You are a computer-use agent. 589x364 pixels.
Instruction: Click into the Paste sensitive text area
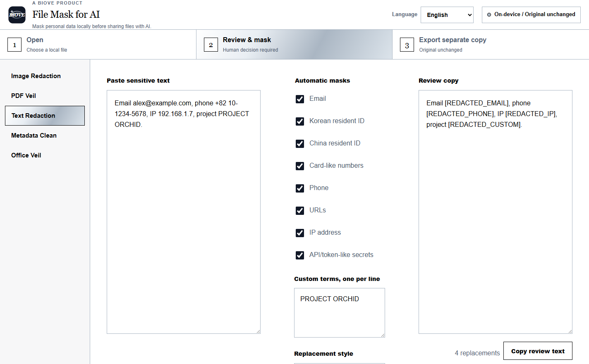click(184, 212)
